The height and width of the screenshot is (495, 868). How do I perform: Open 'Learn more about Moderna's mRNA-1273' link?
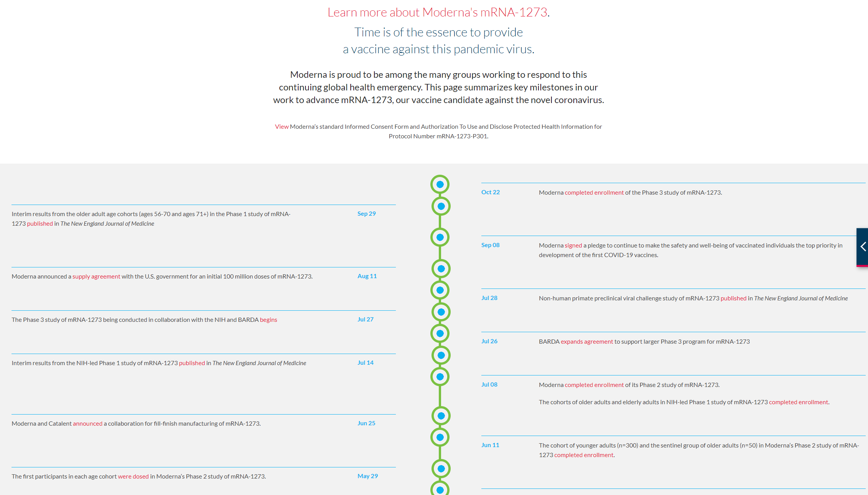click(437, 12)
